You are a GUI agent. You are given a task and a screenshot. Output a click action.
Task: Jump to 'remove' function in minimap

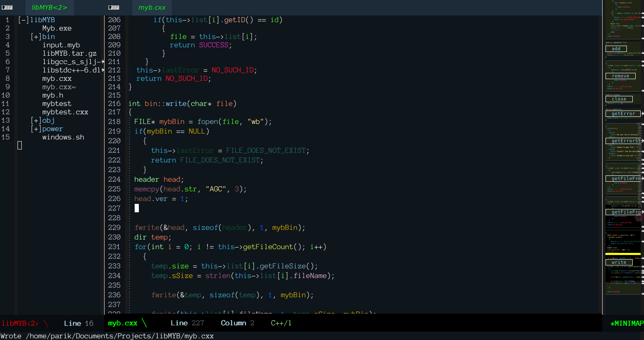pyautogui.click(x=621, y=76)
